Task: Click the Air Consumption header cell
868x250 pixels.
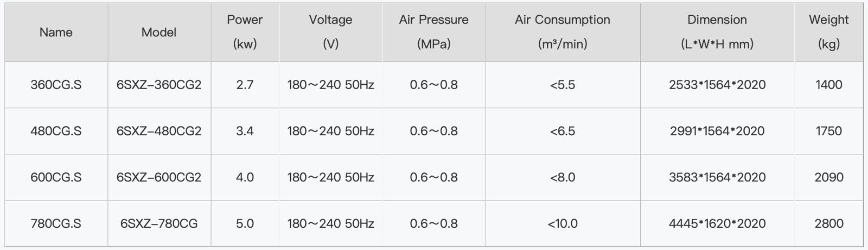Action: (x=563, y=32)
